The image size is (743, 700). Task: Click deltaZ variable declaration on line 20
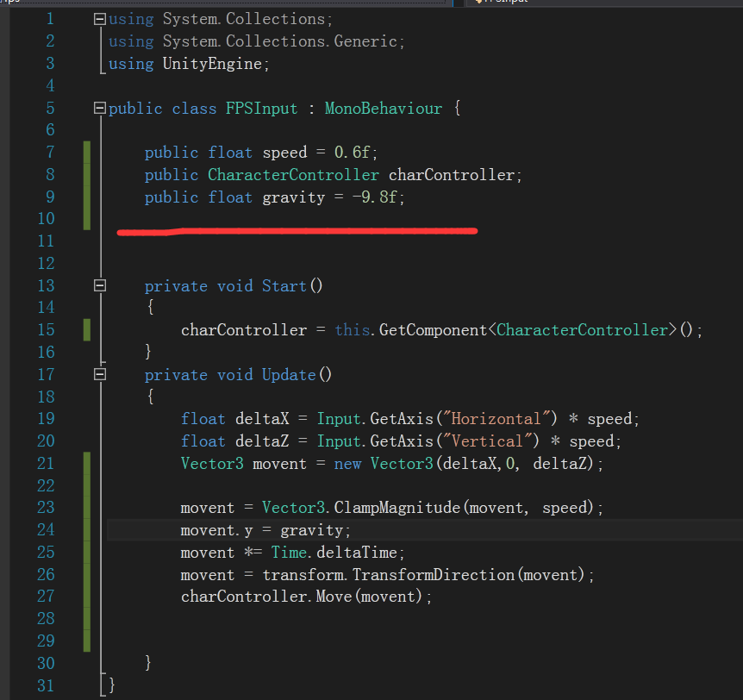click(x=262, y=441)
